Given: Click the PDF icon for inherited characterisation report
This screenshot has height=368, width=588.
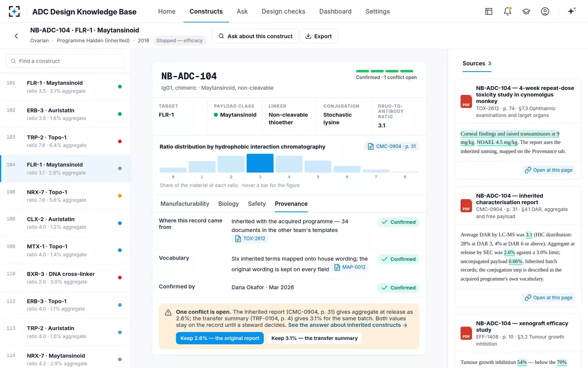Looking at the screenshot, I should click(x=466, y=206).
